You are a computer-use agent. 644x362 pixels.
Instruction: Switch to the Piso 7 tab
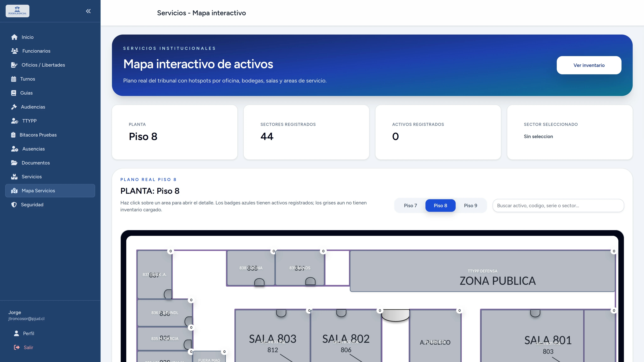411,205
